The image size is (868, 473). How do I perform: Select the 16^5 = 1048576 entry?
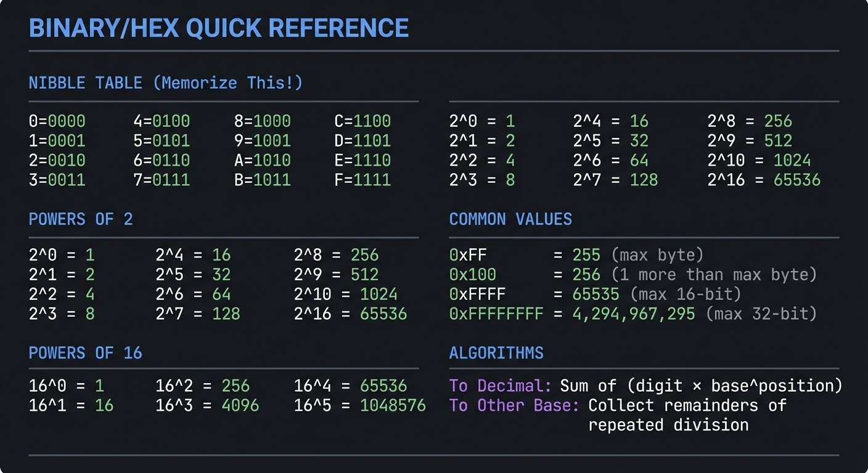(359, 406)
